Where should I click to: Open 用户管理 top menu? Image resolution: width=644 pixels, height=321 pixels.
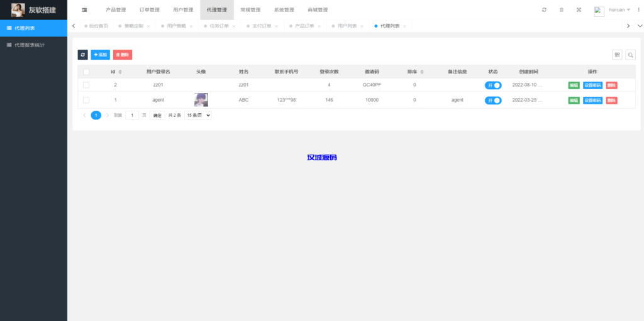tap(183, 10)
